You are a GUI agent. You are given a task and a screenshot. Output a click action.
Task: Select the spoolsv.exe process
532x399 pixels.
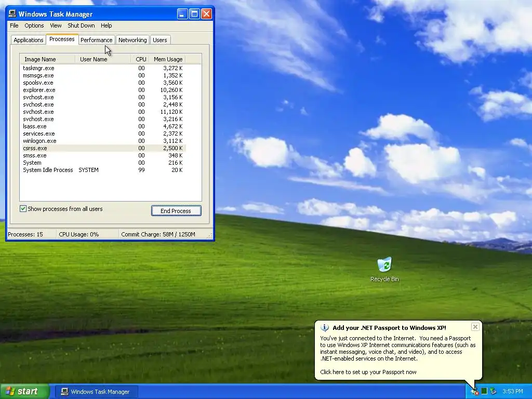click(x=103, y=83)
